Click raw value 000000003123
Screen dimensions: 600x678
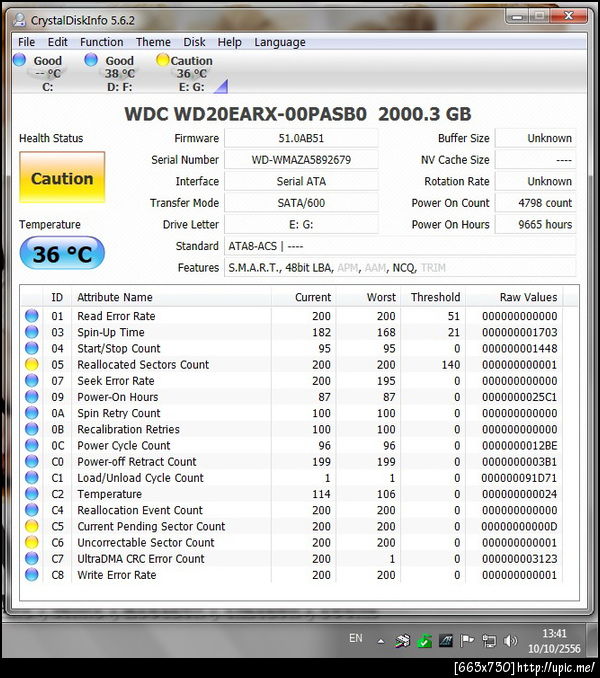(519, 559)
